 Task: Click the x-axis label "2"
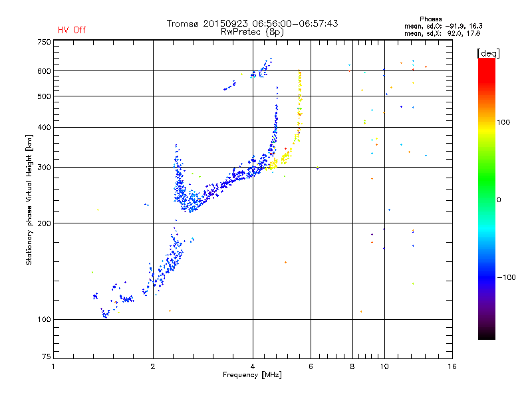153,366
